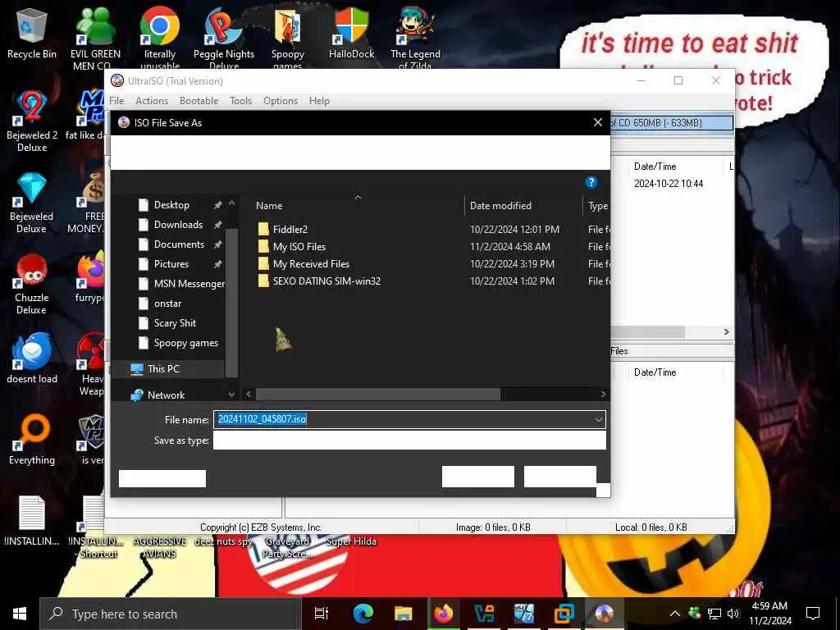
Task: Open the Windows Start menu
Action: 20,614
